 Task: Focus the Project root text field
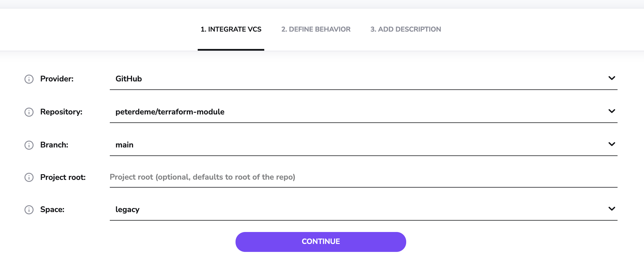(363, 177)
